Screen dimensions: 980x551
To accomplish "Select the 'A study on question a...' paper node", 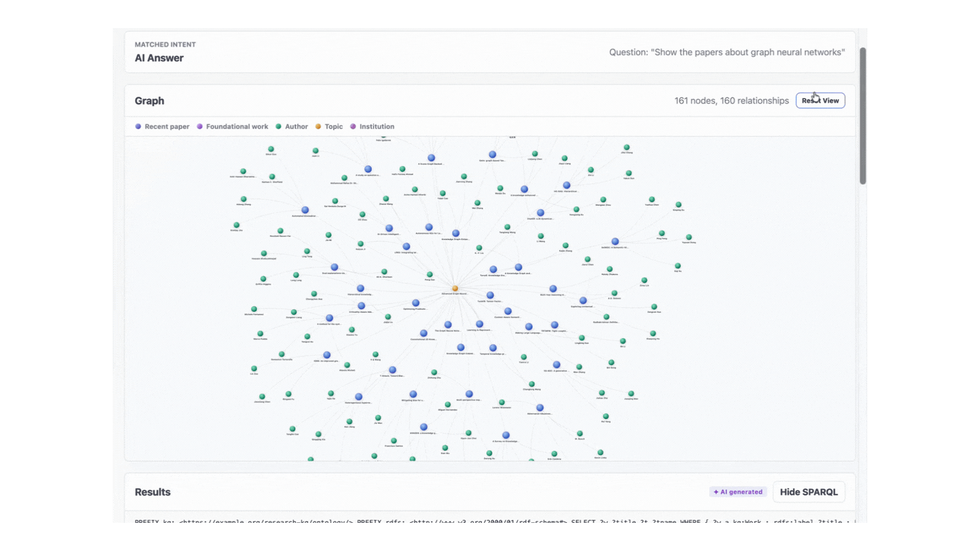I will pos(368,169).
